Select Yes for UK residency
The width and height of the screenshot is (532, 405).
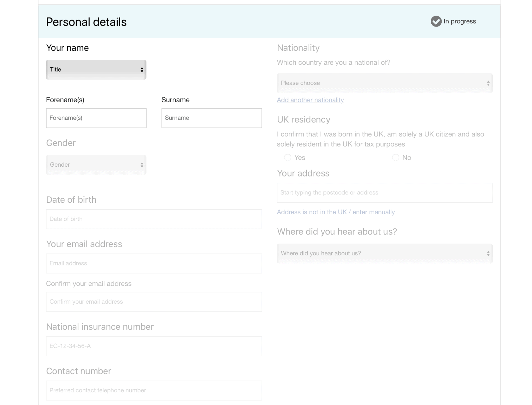click(288, 158)
